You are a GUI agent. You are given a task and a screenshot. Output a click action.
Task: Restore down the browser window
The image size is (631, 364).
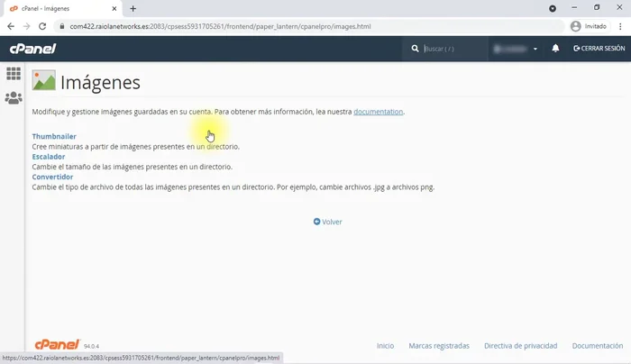point(597,7)
